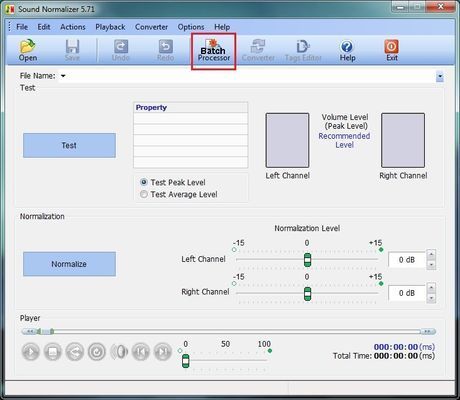Click the forward arrow on seek bar

[x=428, y=331]
